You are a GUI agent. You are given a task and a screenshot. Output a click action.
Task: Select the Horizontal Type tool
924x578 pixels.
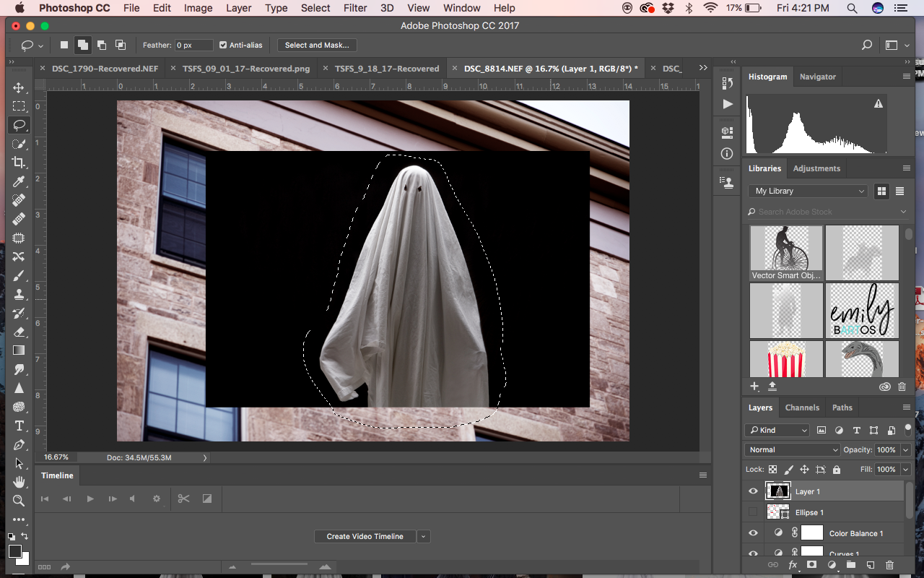pyautogui.click(x=19, y=426)
